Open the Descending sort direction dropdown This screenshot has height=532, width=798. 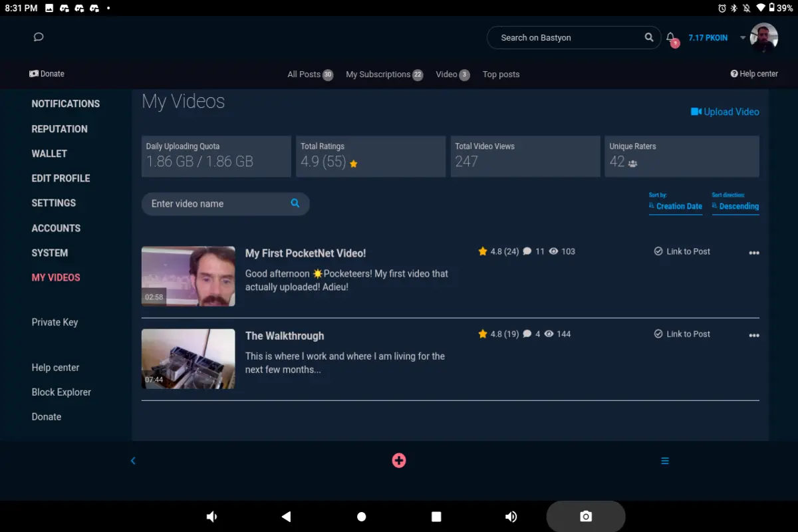pyautogui.click(x=735, y=206)
